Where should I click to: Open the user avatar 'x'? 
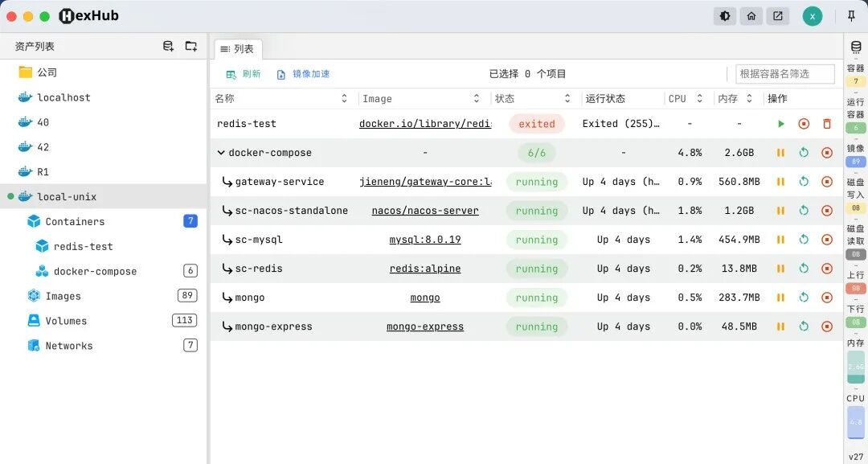[x=812, y=16]
